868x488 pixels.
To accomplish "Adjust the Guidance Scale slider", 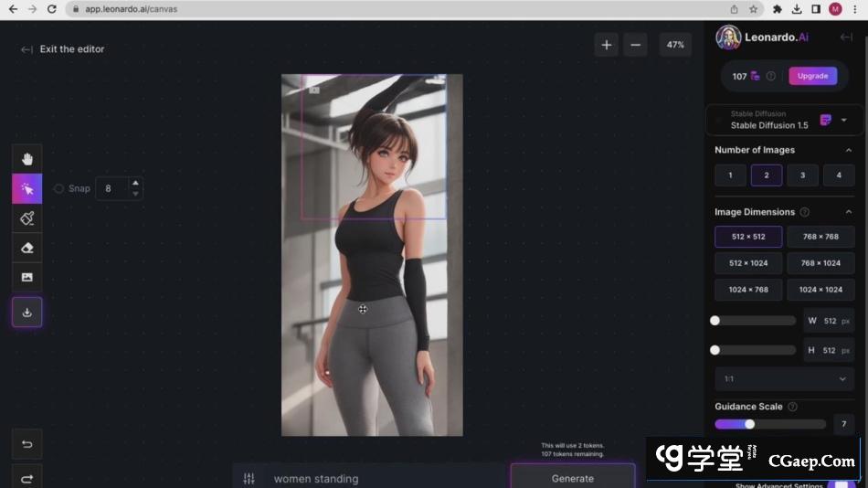I will (x=750, y=424).
